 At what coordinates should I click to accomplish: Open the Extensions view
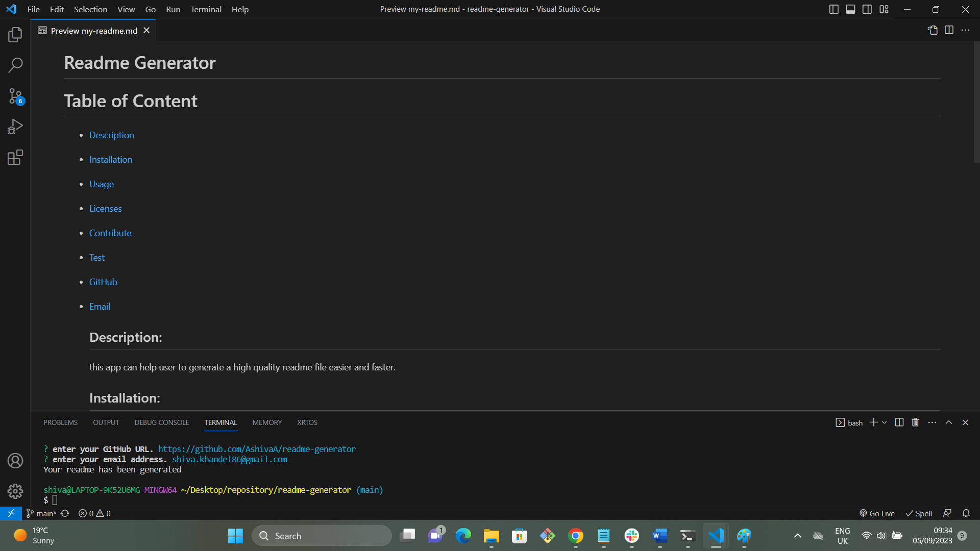[x=15, y=157]
